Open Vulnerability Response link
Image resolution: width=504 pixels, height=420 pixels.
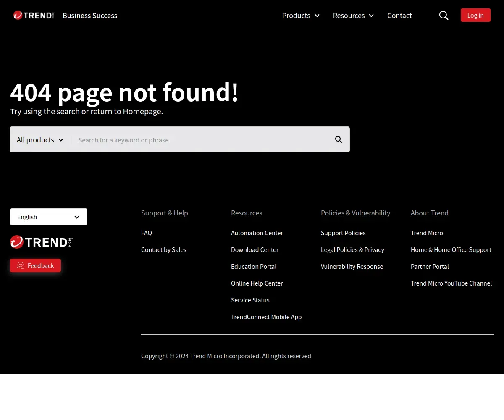click(352, 266)
